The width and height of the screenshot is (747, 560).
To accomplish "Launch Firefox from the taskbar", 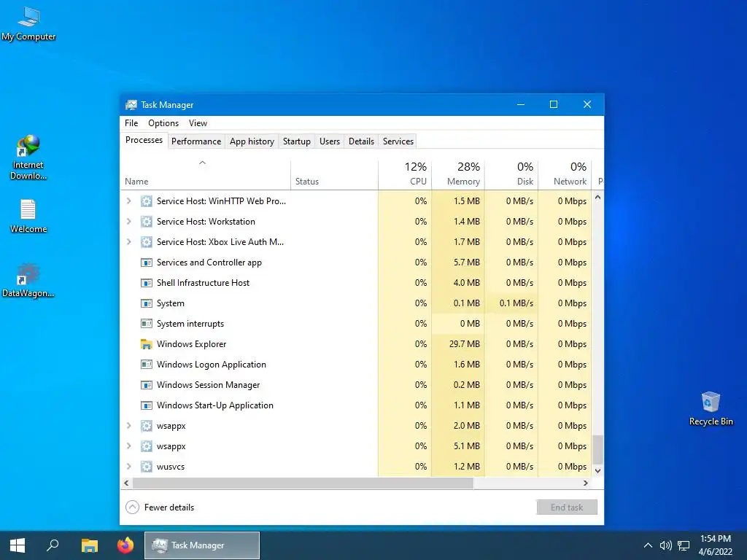I will click(x=125, y=545).
